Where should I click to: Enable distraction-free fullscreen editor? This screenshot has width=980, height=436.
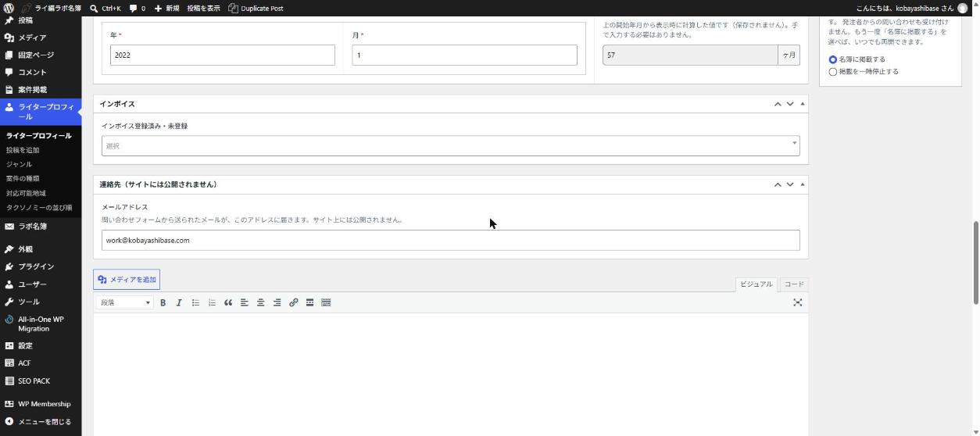click(x=798, y=302)
